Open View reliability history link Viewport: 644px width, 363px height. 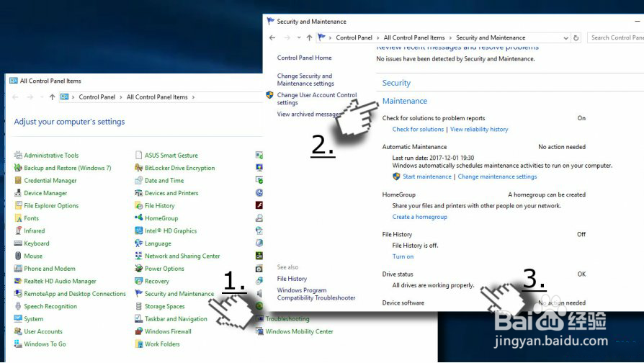[479, 130]
